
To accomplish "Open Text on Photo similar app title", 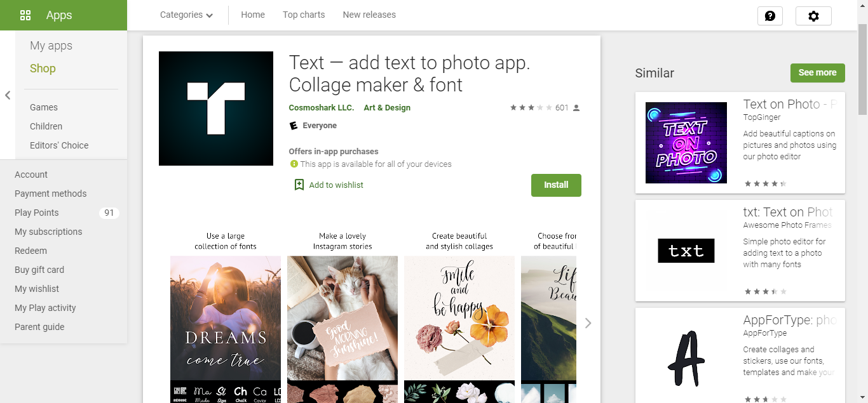I will pyautogui.click(x=790, y=104).
